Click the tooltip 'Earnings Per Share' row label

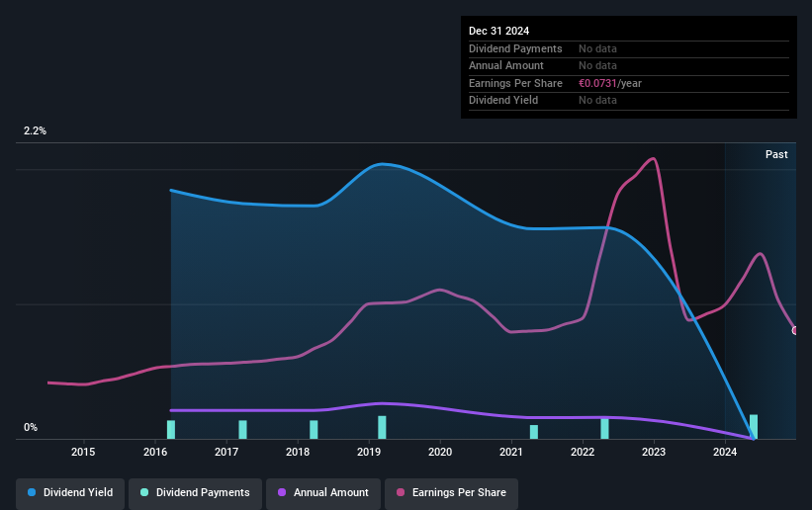coord(515,83)
